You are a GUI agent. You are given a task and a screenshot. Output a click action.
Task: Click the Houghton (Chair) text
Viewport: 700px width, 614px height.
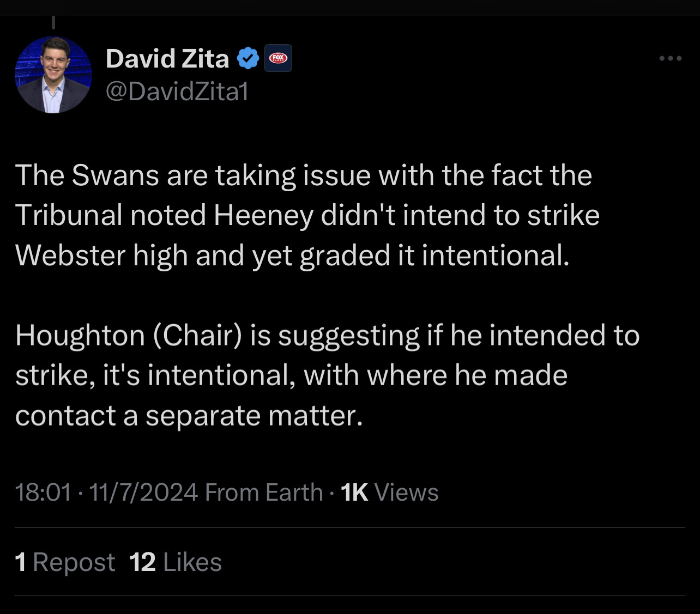129,336
